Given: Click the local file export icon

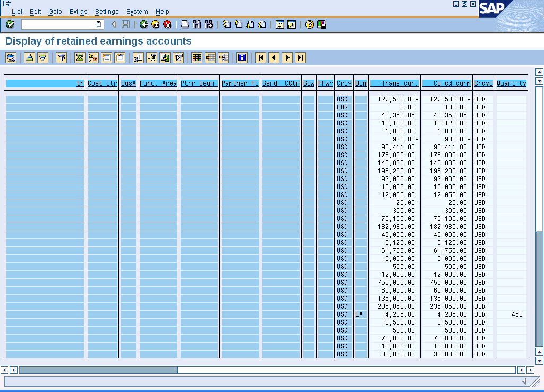Looking at the screenshot, I should [x=165, y=57].
